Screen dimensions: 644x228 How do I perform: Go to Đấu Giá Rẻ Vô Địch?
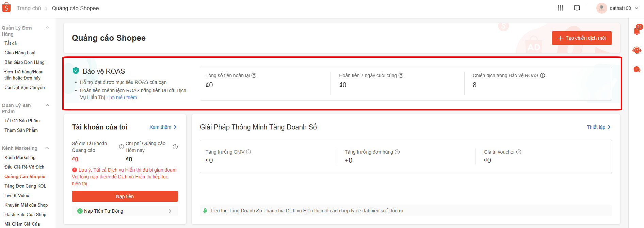(x=25, y=167)
